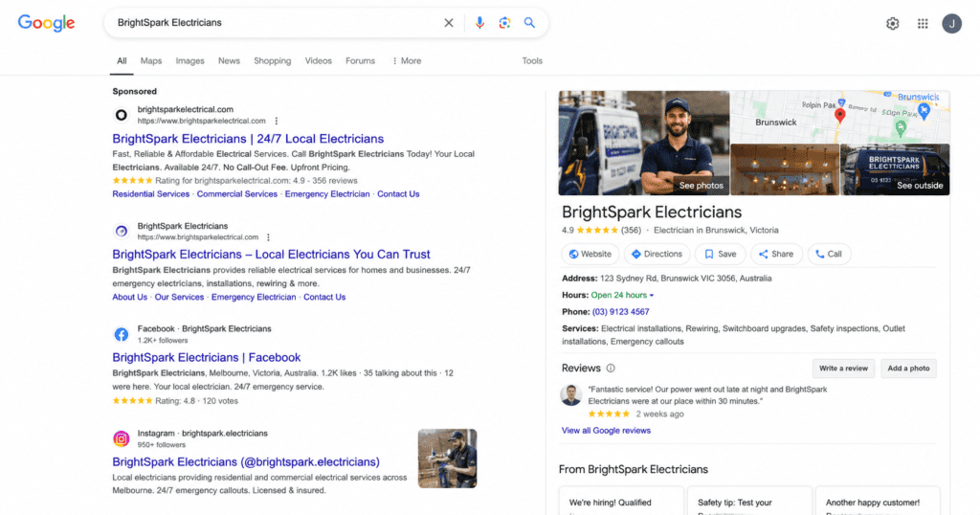Clear the search box with the X icon
Screen dimensions: 980x515
pyautogui.click(x=449, y=23)
